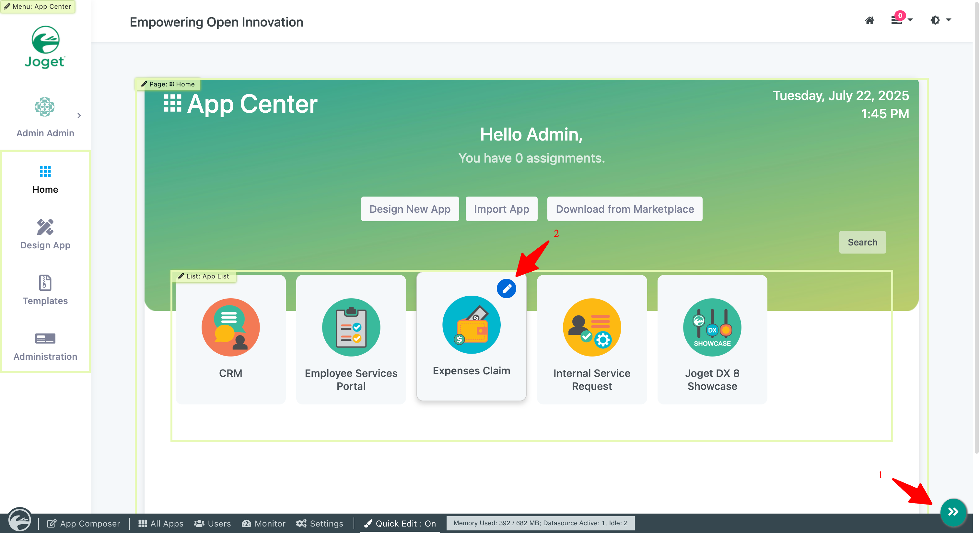Click the 'Empowering Open Innovation' header title
This screenshot has width=980, height=533.
pyautogui.click(x=216, y=22)
